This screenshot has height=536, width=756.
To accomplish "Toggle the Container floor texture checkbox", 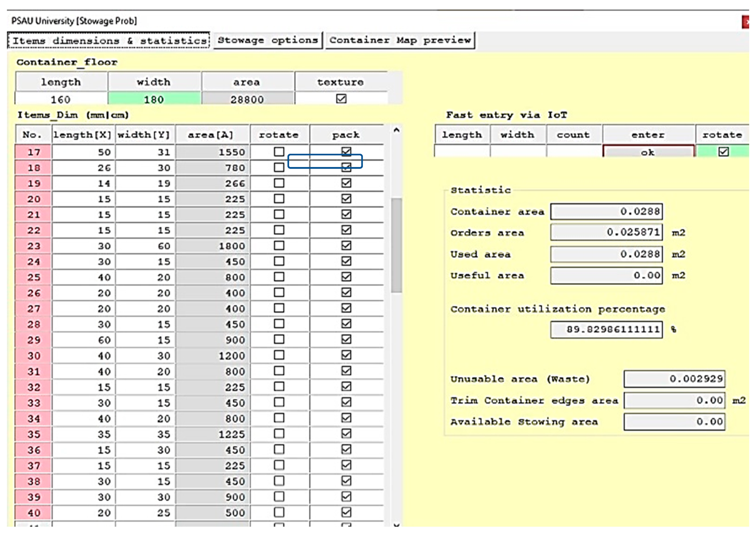I will click(341, 99).
